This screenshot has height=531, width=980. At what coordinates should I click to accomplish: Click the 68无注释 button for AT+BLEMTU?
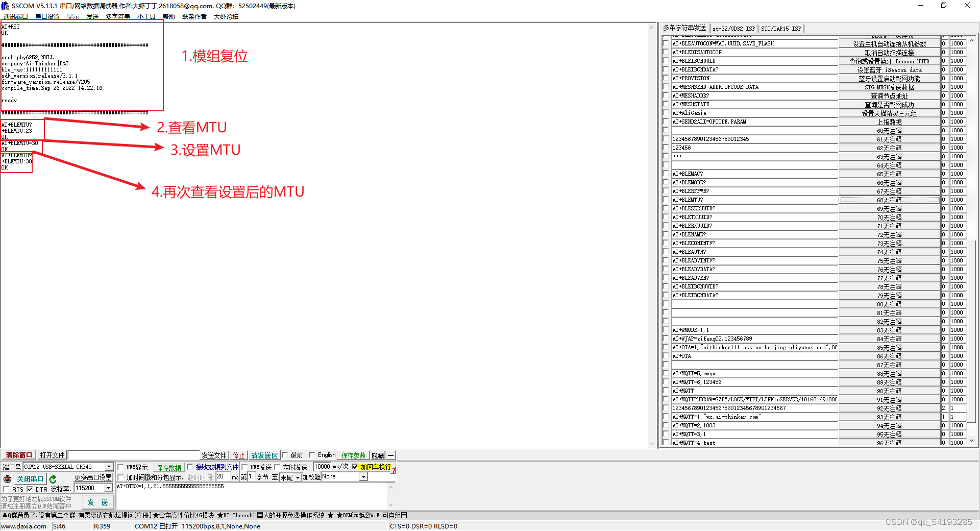pyautogui.click(x=889, y=200)
